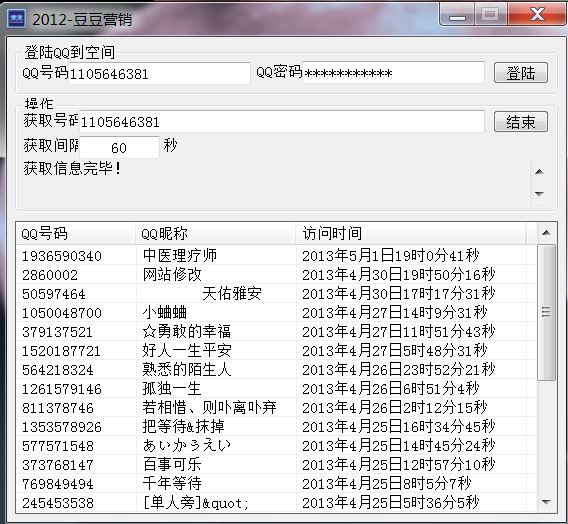Select the row with QQ 1050048700

pos(276,313)
